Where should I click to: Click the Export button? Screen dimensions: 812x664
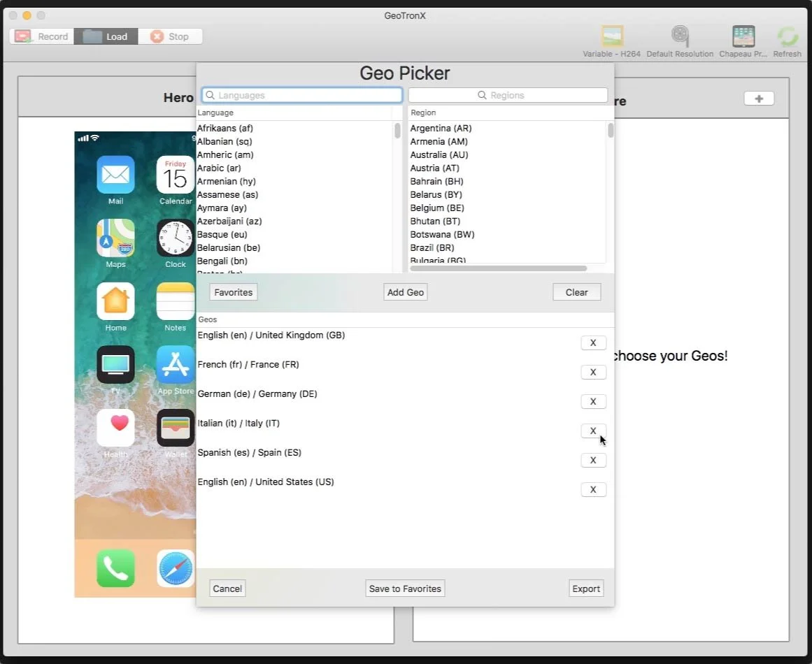(585, 589)
